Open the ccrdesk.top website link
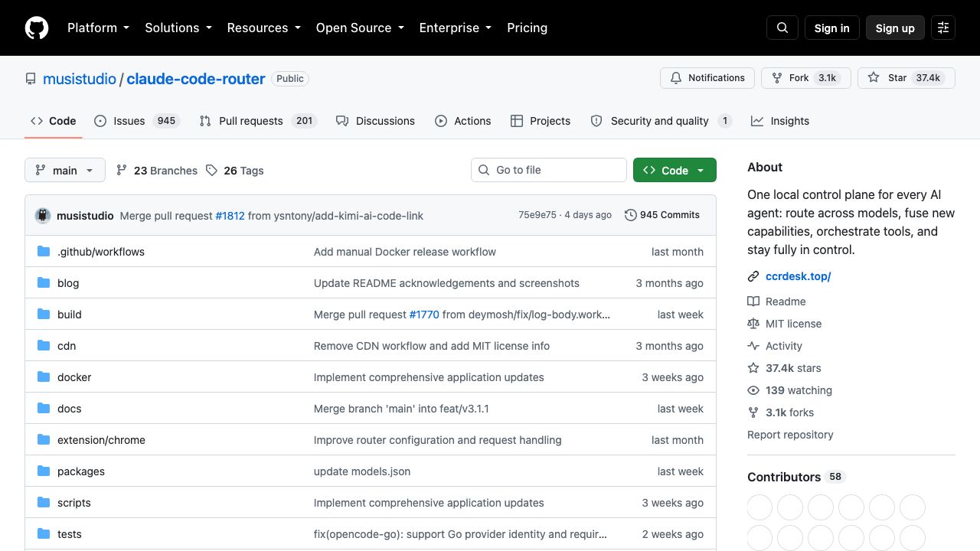 pyautogui.click(x=798, y=276)
